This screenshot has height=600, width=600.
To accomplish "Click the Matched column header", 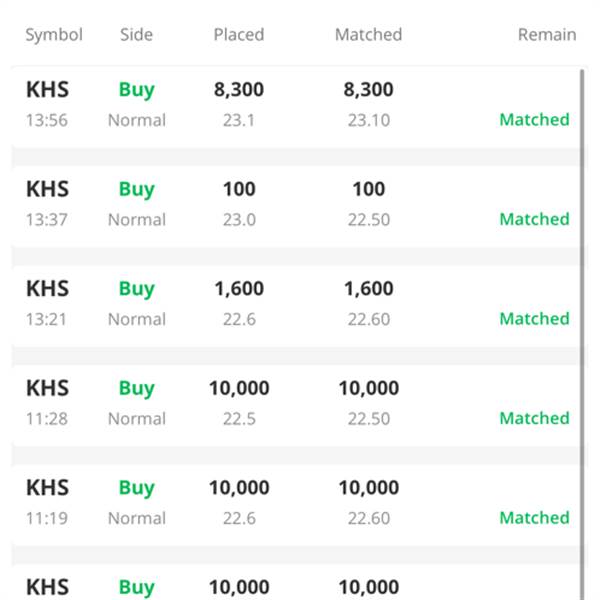I will [368, 35].
